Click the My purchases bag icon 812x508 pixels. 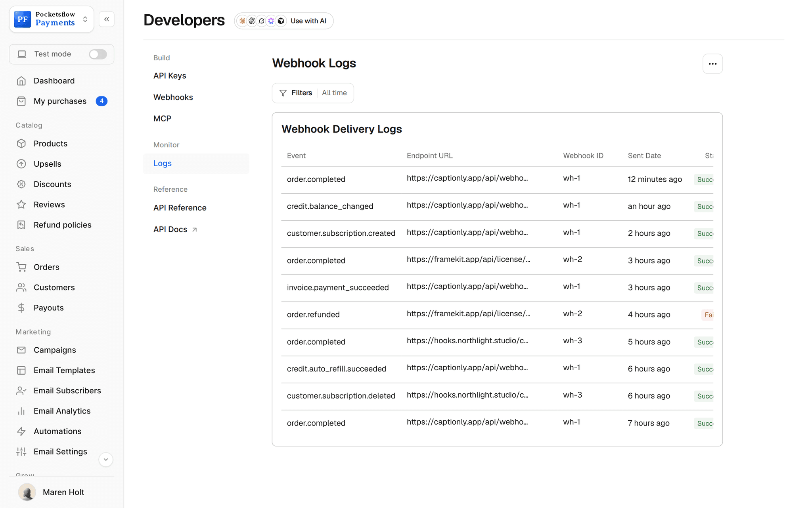pos(21,101)
